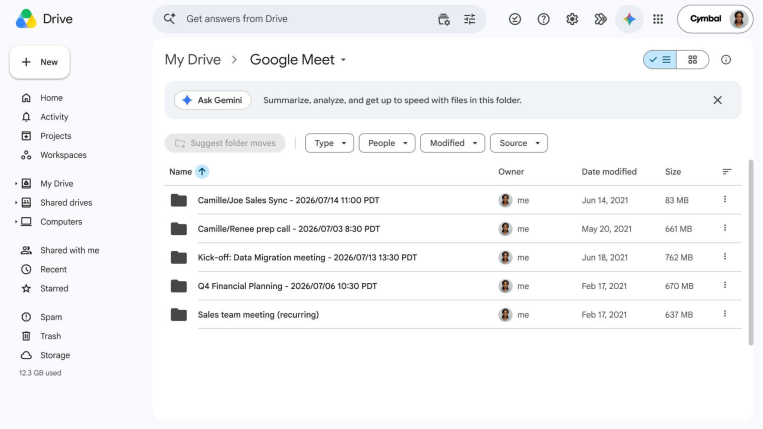Click the search sparkle icon in search bar

tap(169, 19)
